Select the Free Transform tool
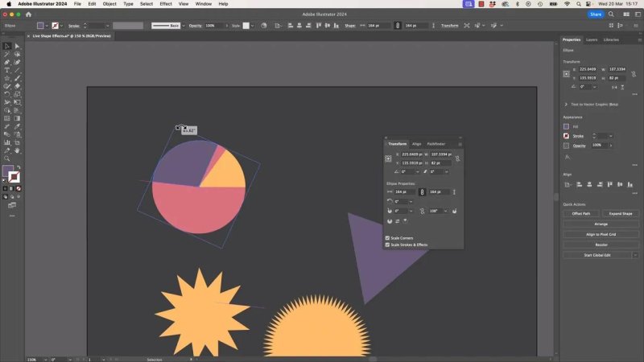Screen dimensions: 644x362 (x=17, y=102)
